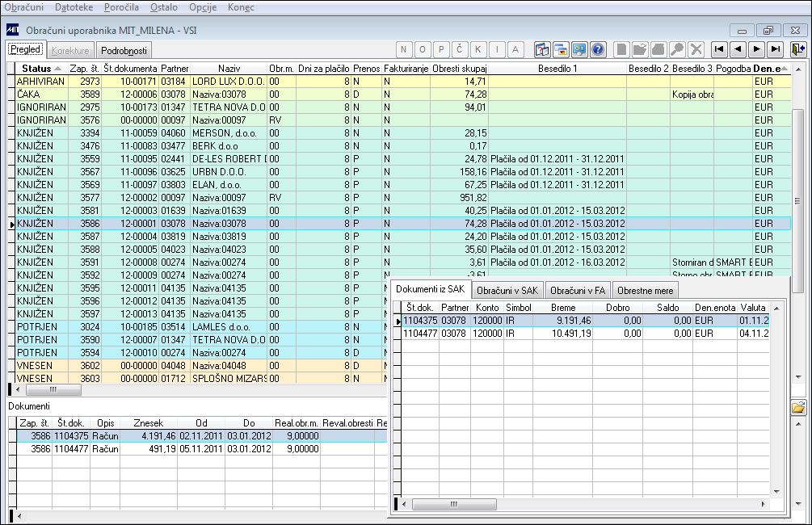Sort by the Status column header
The image size is (812, 525).
[41, 69]
